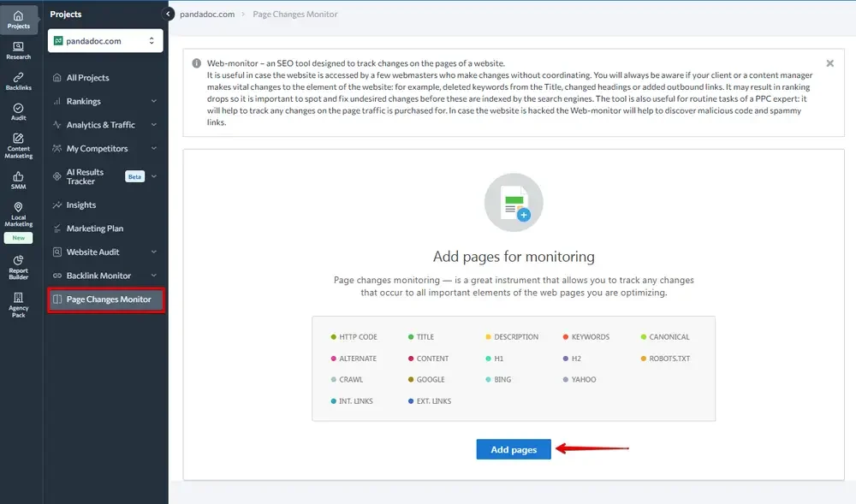Collapse the sidebar with the arrow button

168,14
